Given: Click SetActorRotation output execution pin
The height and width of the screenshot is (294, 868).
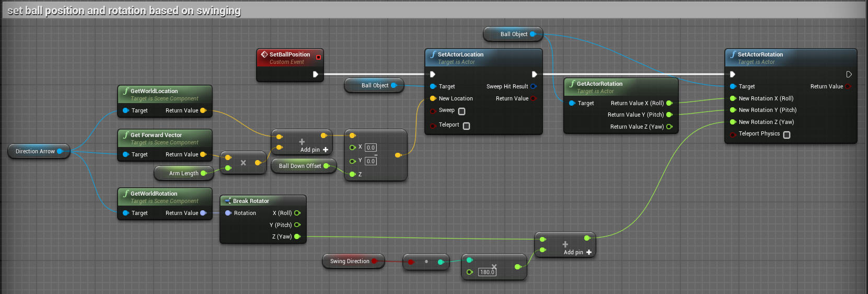Looking at the screenshot, I should click(849, 74).
